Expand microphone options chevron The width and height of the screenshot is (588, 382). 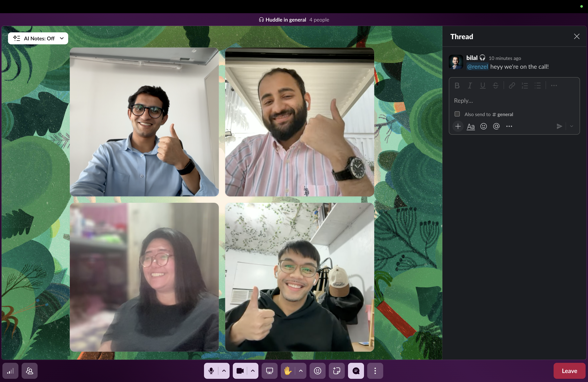[224, 371]
